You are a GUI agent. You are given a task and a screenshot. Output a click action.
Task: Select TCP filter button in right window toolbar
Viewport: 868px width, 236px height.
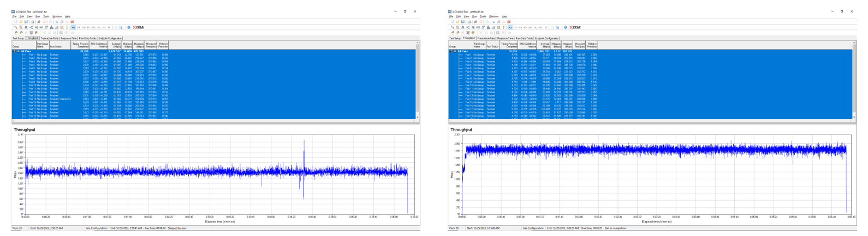click(515, 27)
